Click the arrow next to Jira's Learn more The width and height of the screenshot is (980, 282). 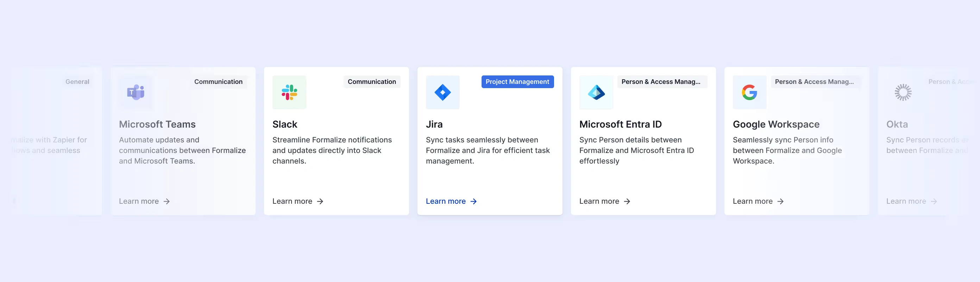[x=474, y=201]
